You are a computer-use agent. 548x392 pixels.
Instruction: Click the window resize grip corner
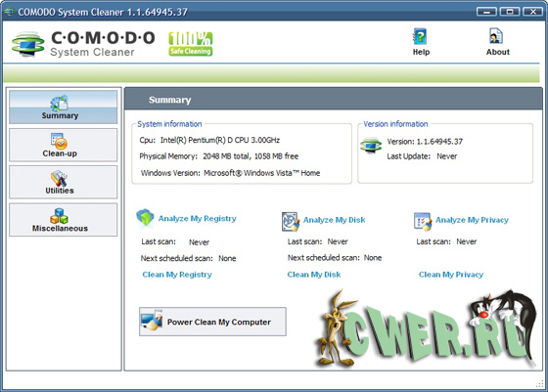pyautogui.click(x=540, y=383)
